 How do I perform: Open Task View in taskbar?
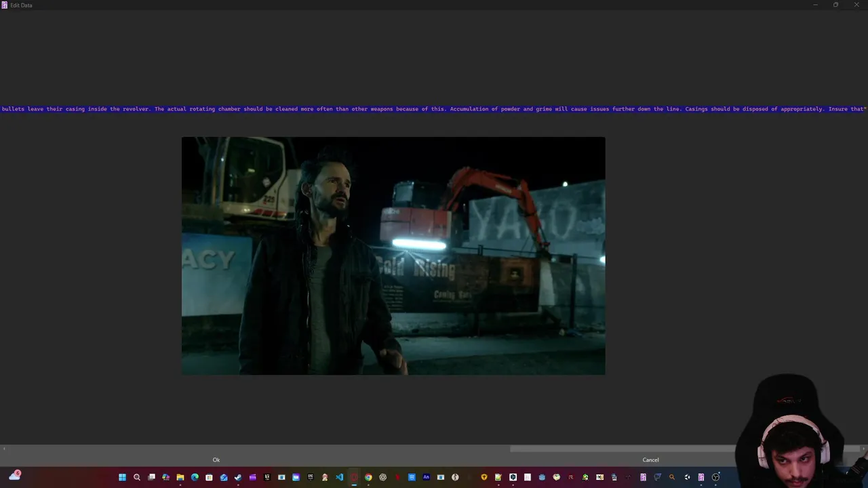tap(151, 477)
